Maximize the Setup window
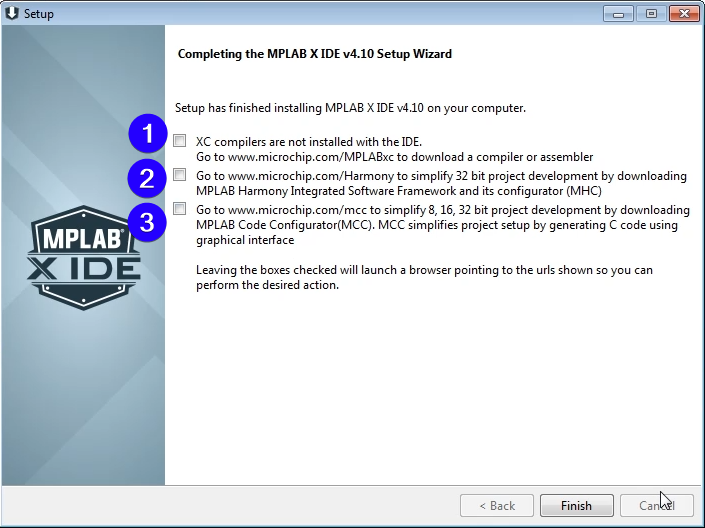The height and width of the screenshot is (528, 705). click(x=651, y=14)
